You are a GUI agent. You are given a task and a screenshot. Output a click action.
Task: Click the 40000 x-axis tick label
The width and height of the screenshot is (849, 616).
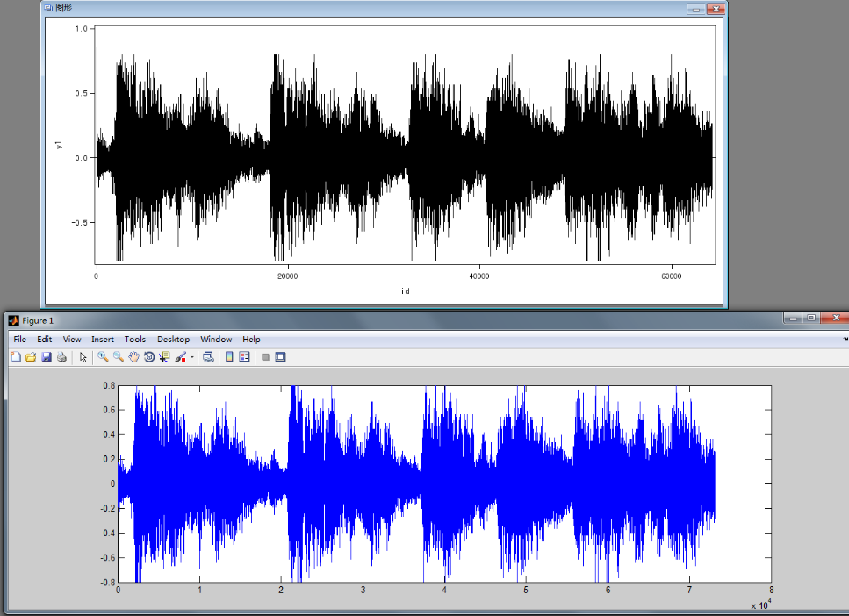pos(479,276)
